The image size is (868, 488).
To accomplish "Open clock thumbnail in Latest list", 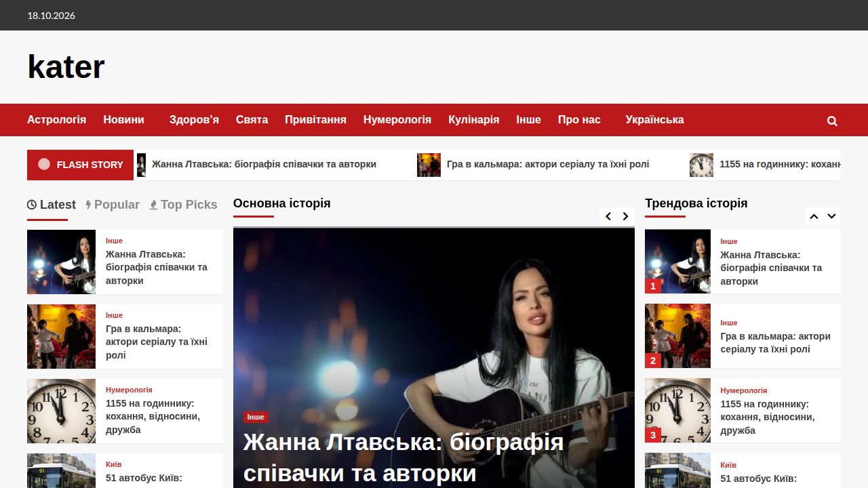I will (61, 411).
